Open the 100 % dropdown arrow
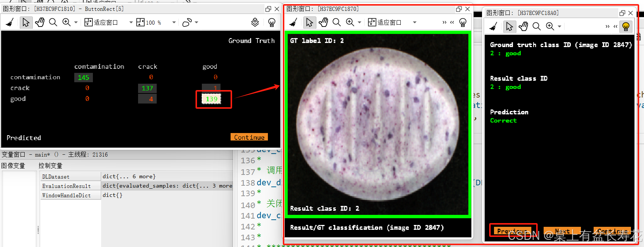 tap(174, 22)
